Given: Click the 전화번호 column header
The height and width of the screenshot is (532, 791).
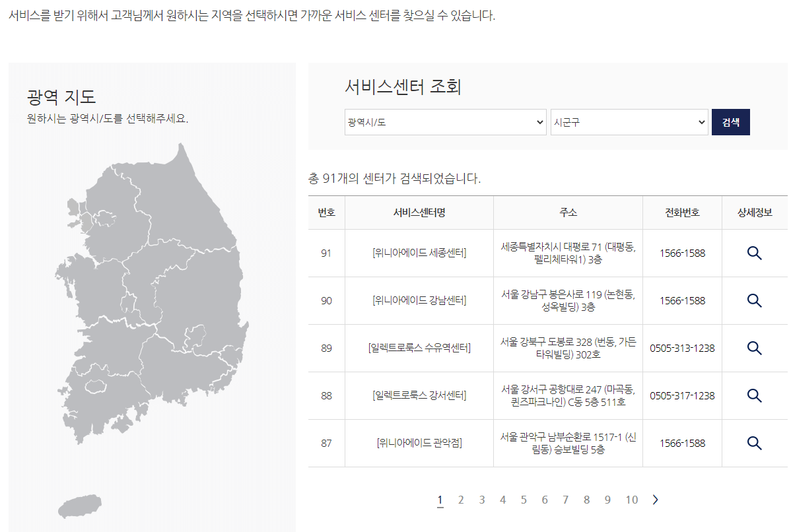Looking at the screenshot, I should 682,212.
